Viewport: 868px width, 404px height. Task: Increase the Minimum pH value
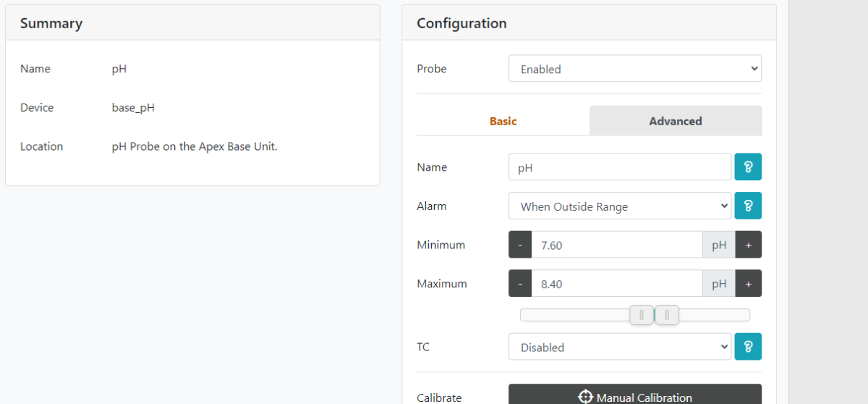[x=749, y=245]
